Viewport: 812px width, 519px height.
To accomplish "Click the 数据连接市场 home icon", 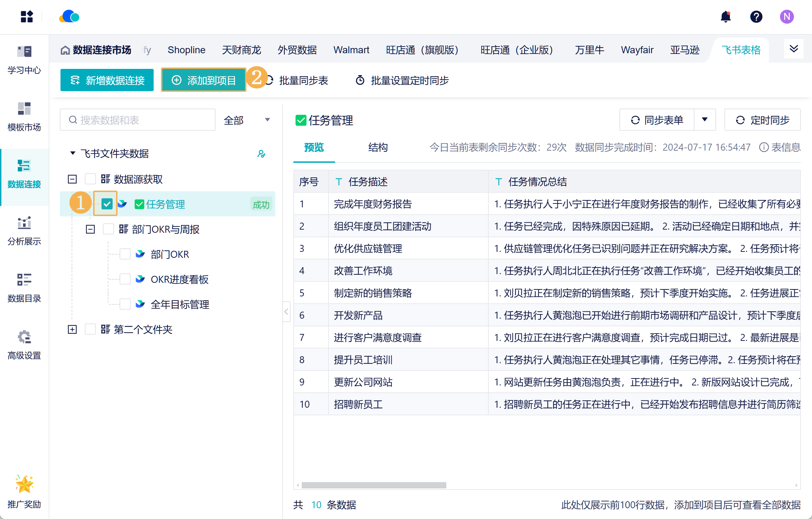I will pyautogui.click(x=65, y=50).
